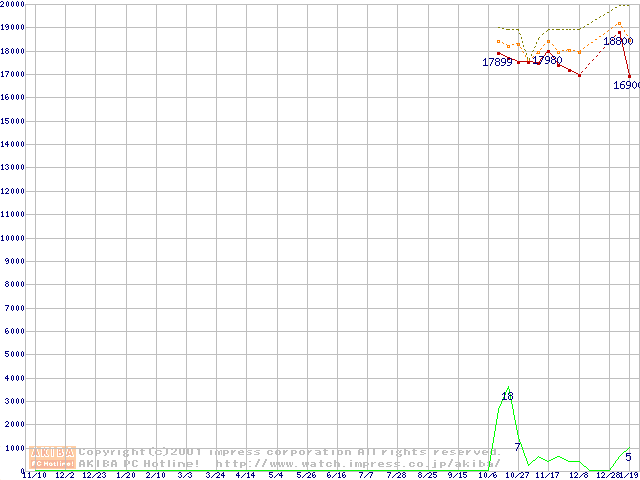
Task: Select the 10000 y-axis value
Action: pos(13,238)
